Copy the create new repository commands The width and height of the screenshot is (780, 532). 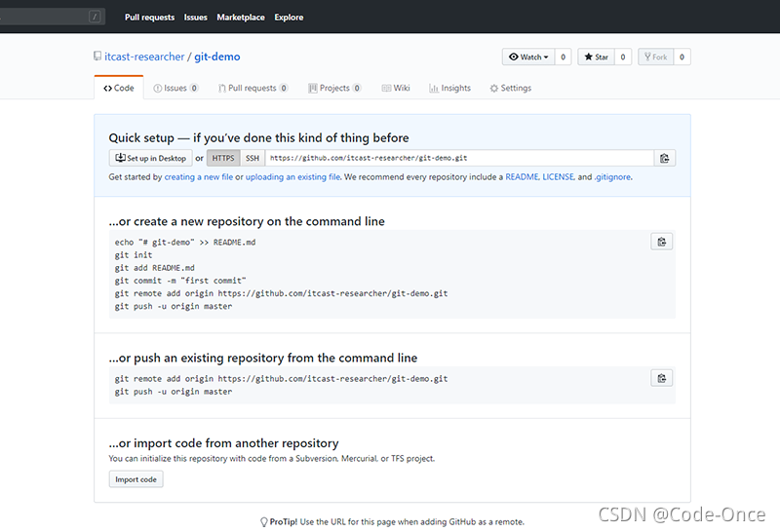point(662,242)
